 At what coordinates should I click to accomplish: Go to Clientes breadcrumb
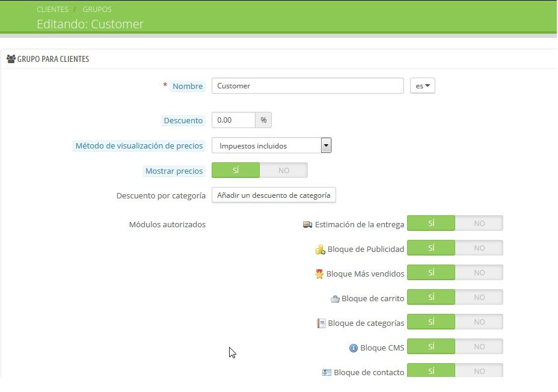(x=52, y=9)
